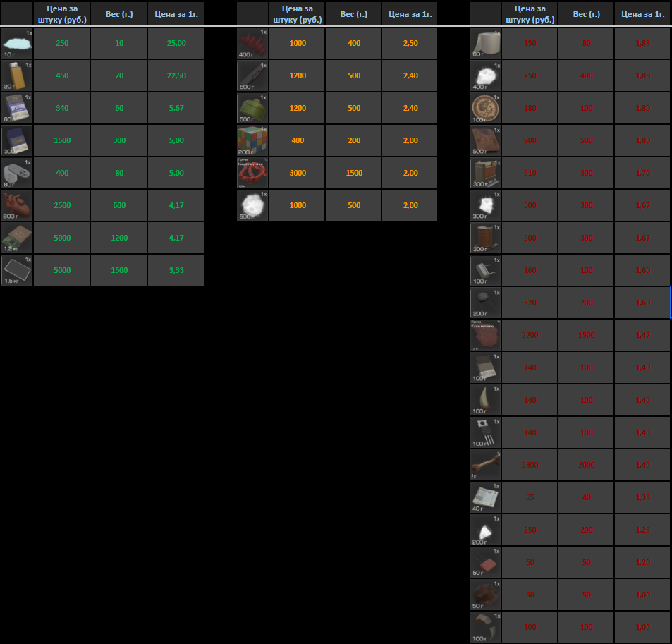Viewport: 672px width, 644px height.
Task: Click 'Цена за штуку (руб.)' header in red table
Action: tap(530, 14)
